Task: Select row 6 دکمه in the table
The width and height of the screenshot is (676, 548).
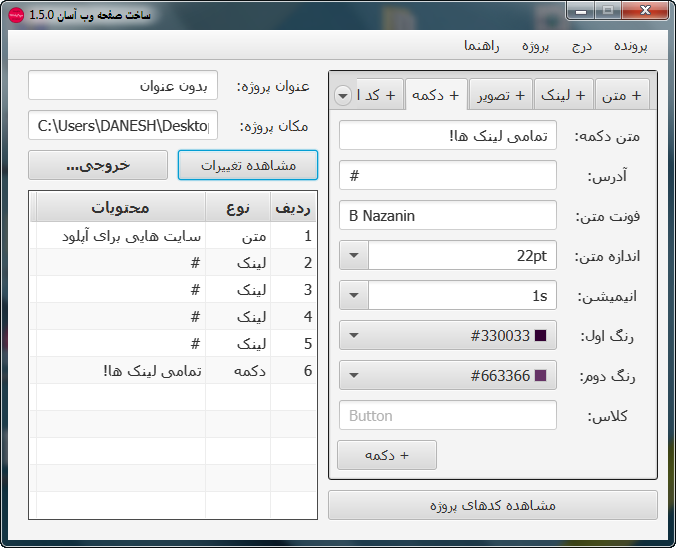Action: pyautogui.click(x=173, y=370)
